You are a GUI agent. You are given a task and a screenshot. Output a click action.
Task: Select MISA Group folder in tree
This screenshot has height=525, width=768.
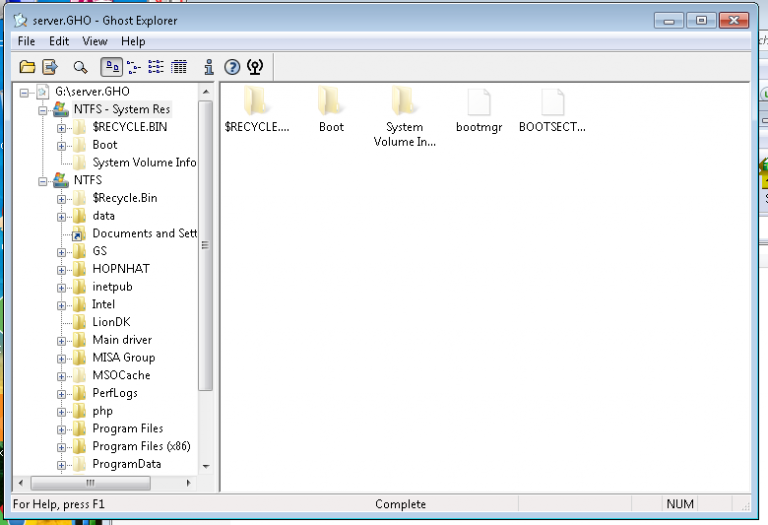pyautogui.click(x=123, y=357)
